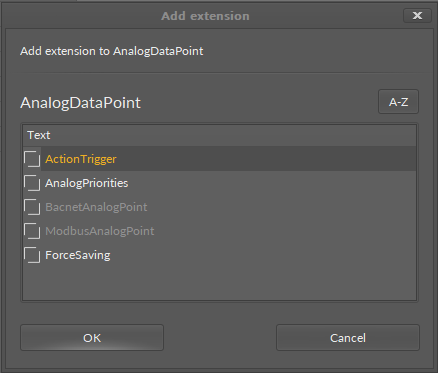Screen dimensions: 438x373
Task: Click empty right side of ActionTrigger row
Action: (267, 159)
